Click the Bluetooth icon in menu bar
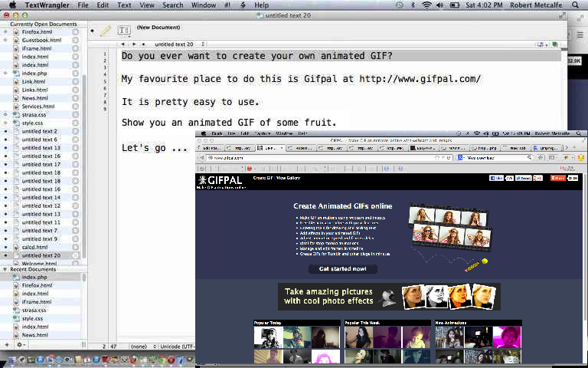 [413, 5]
